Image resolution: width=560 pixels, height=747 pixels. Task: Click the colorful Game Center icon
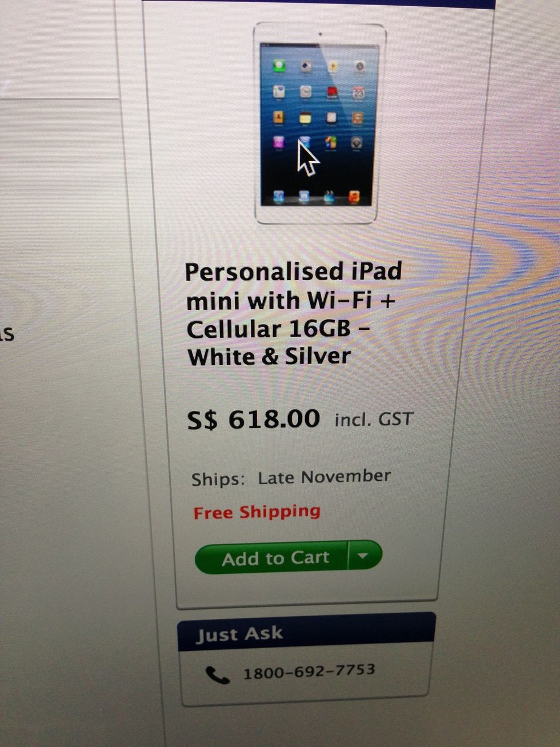pyautogui.click(x=330, y=142)
